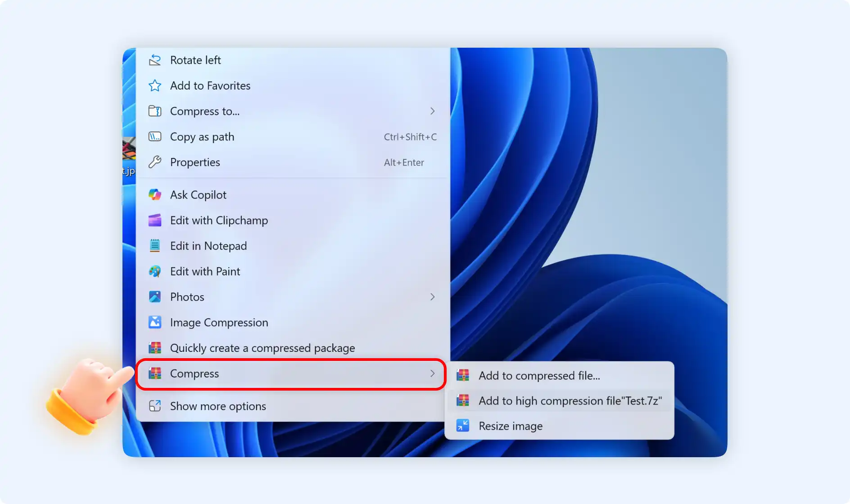The height and width of the screenshot is (504, 850).
Task: Click the wrench icon for Properties
Action: (x=155, y=162)
